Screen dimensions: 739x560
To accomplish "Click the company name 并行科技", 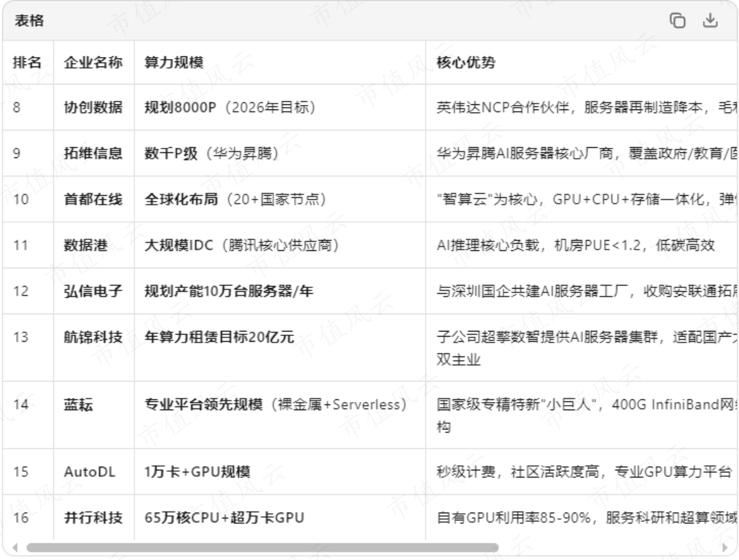I will click(x=93, y=518).
